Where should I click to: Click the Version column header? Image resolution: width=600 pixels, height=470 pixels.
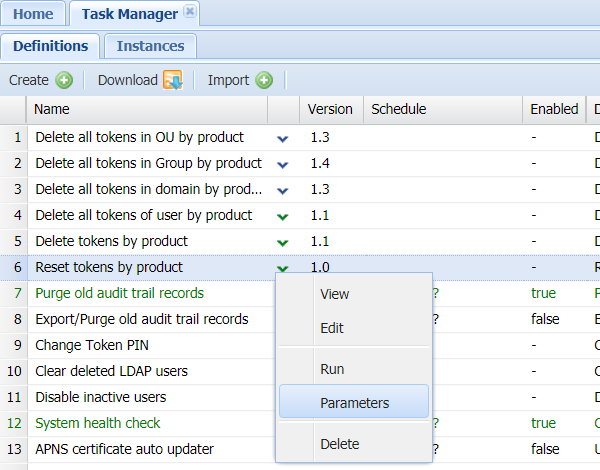[x=330, y=109]
